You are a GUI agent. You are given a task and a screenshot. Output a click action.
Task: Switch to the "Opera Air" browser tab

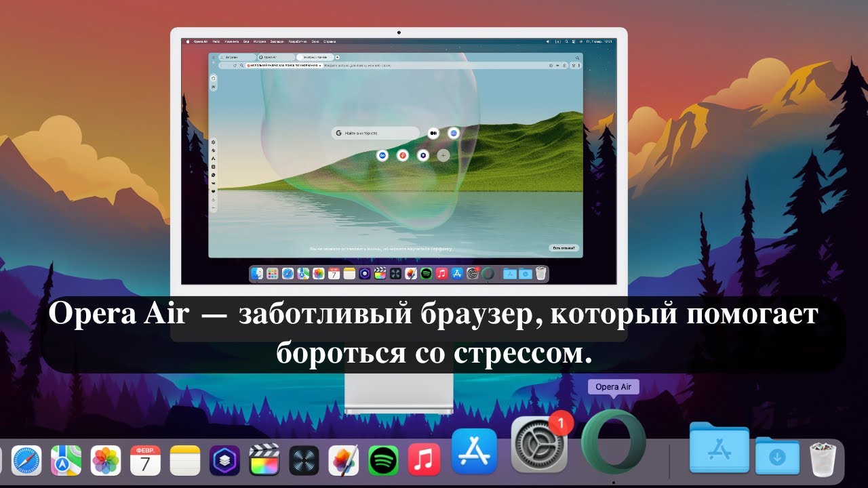(275, 57)
